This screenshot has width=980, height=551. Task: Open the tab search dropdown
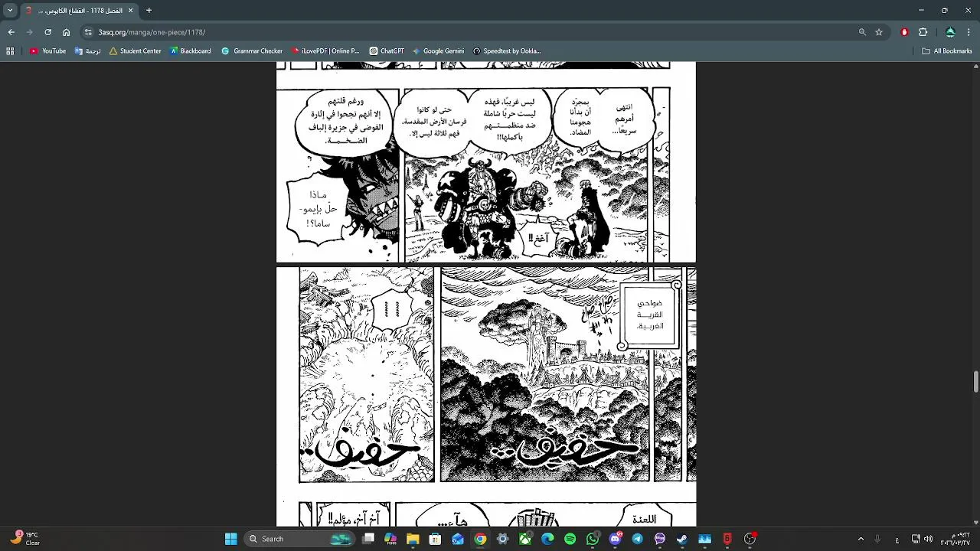coord(10,11)
